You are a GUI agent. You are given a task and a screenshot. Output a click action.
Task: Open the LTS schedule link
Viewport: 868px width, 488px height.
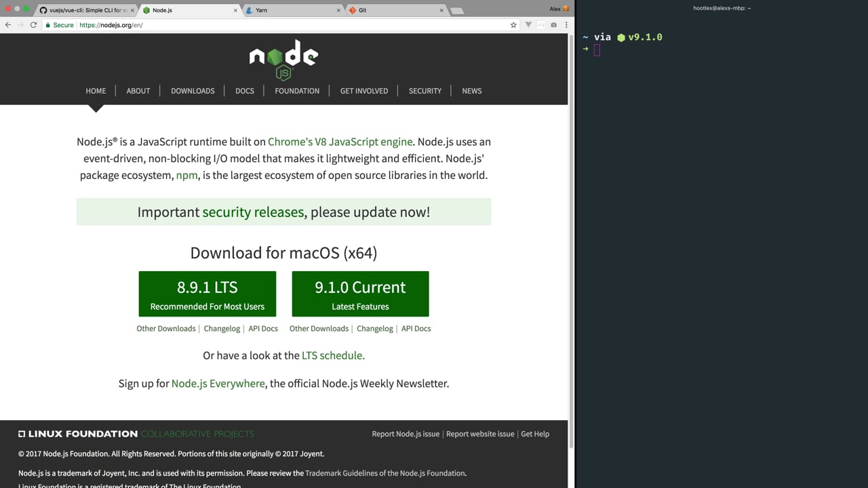(x=333, y=355)
